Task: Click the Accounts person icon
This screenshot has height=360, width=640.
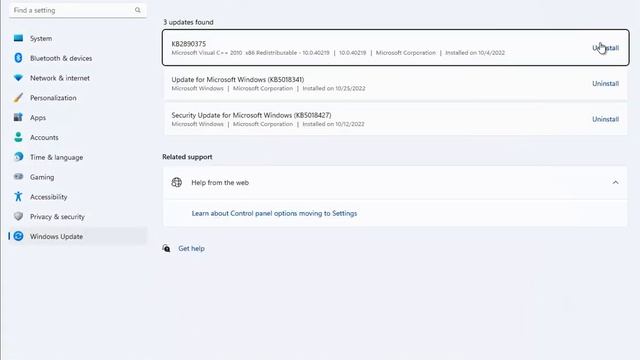Action: tap(18, 137)
